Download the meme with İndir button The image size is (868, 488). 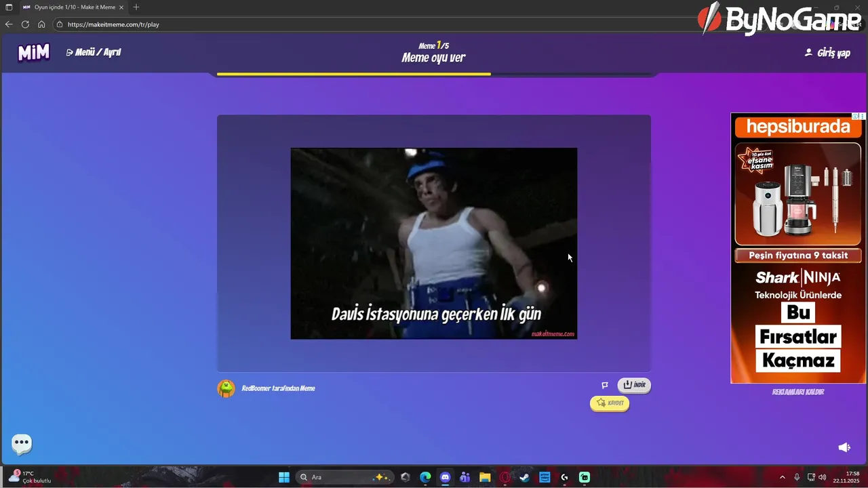point(634,385)
